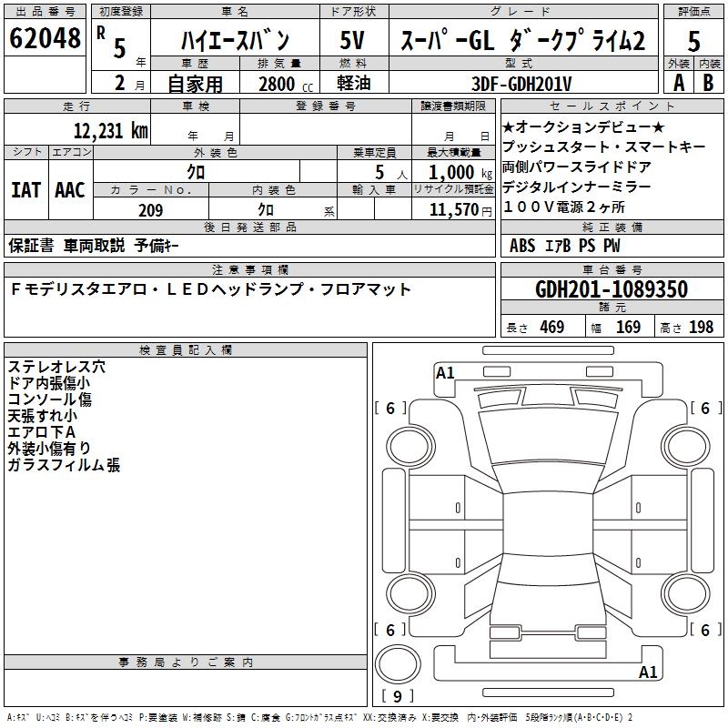Screen dimensions: 728x728
Task: Click chassis number GDH201-1089350
Action: pos(612,288)
